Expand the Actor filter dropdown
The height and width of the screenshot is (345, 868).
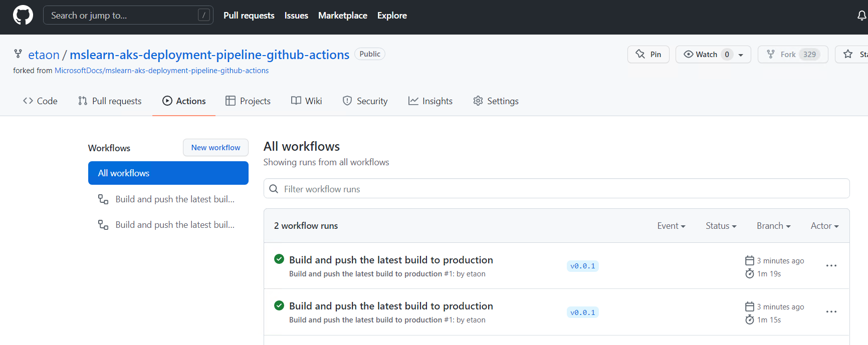[x=824, y=226]
